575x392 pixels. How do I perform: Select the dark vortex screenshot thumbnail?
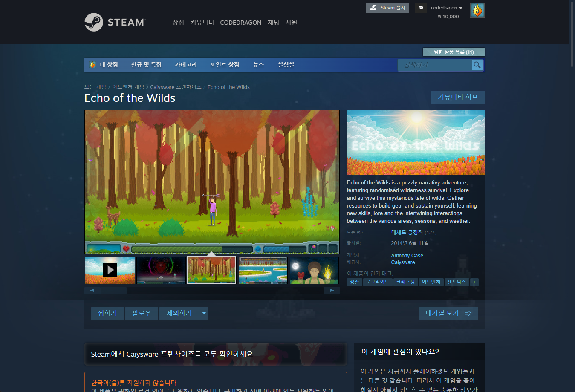161,270
